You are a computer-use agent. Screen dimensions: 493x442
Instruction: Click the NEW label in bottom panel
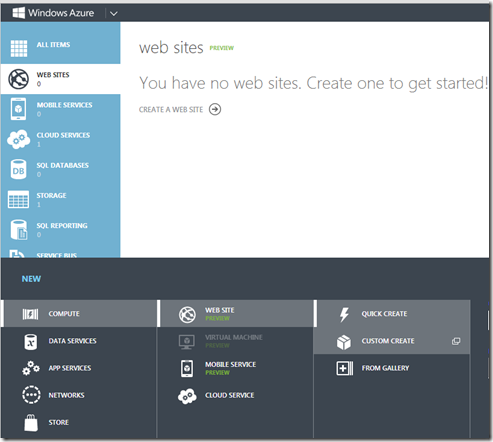(x=31, y=279)
